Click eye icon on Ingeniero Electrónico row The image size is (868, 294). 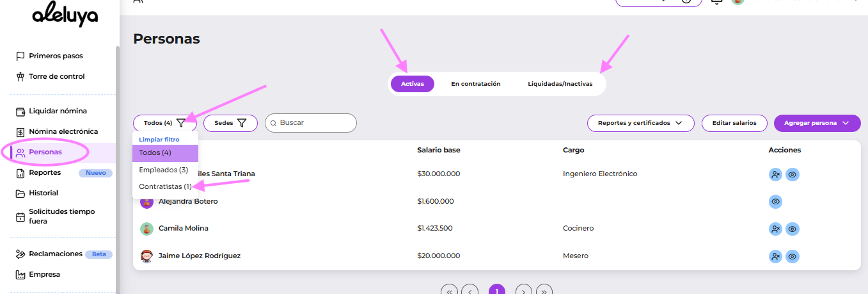(x=793, y=174)
